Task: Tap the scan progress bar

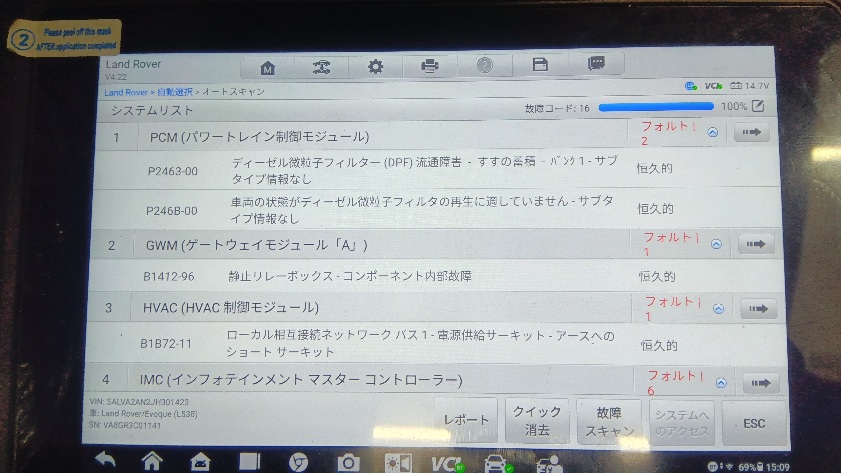Action: 656,107
